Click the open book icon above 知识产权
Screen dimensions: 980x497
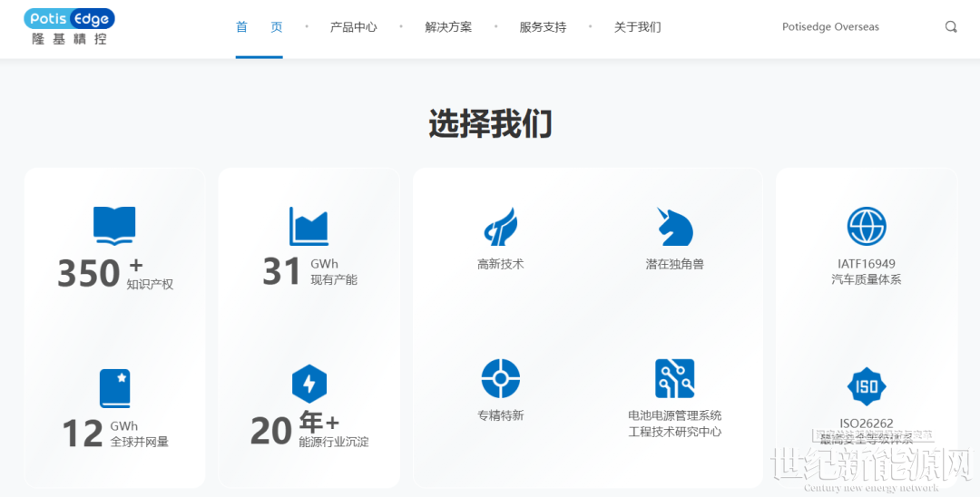(x=114, y=226)
